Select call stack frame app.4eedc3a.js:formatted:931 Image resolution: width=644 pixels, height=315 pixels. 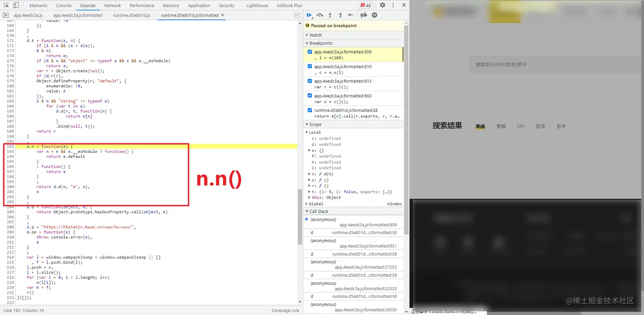pos(353,243)
